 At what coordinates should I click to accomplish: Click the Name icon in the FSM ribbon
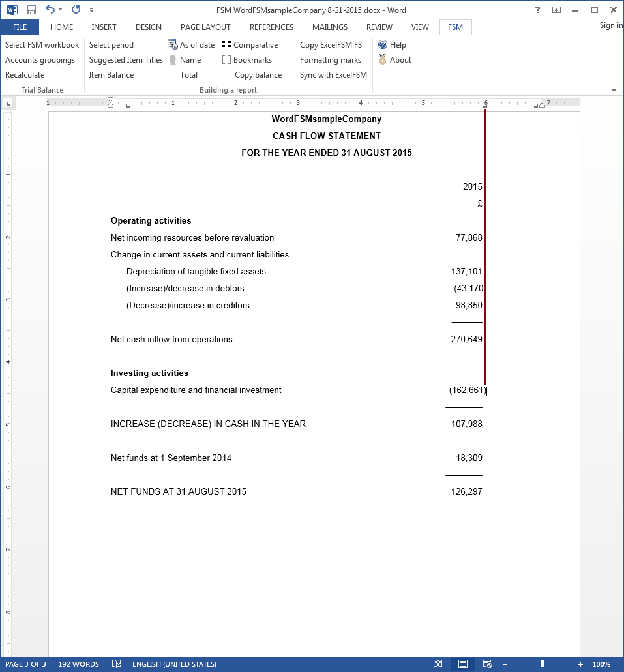[172, 59]
